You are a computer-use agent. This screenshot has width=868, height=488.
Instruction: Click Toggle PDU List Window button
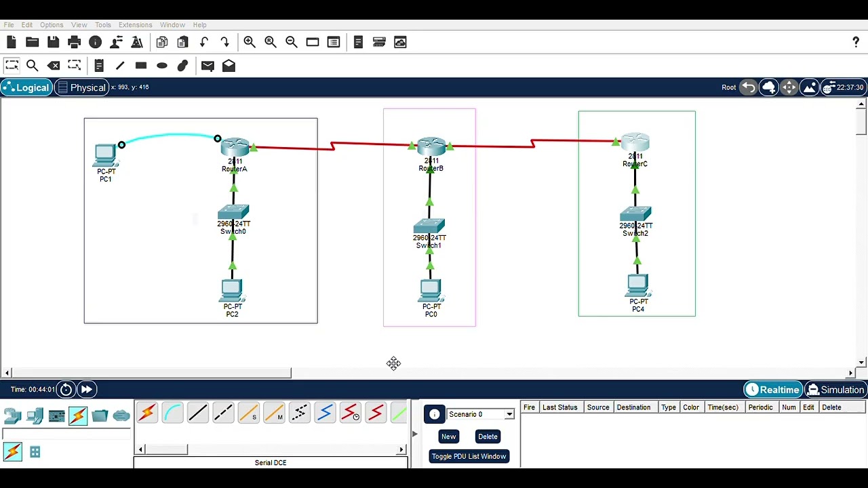pyautogui.click(x=469, y=456)
